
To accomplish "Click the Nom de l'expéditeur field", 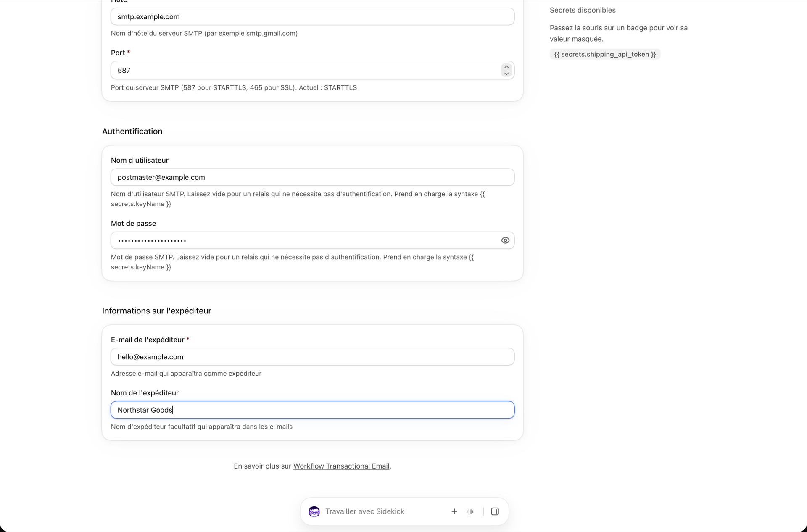I will 312,410.
